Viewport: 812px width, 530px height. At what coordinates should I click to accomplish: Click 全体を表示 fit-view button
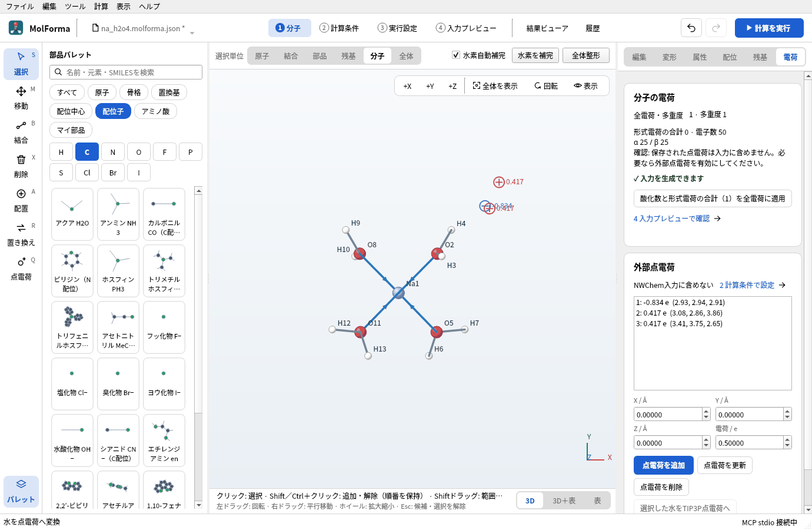coord(495,86)
